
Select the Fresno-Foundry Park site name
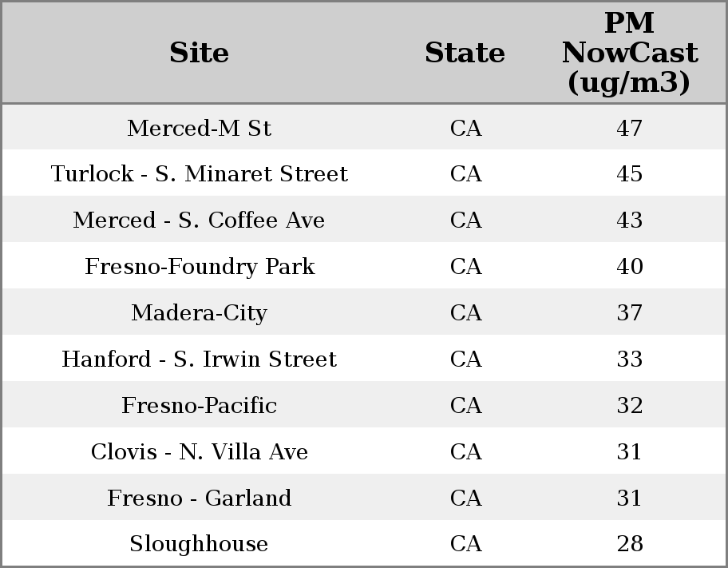200,266
